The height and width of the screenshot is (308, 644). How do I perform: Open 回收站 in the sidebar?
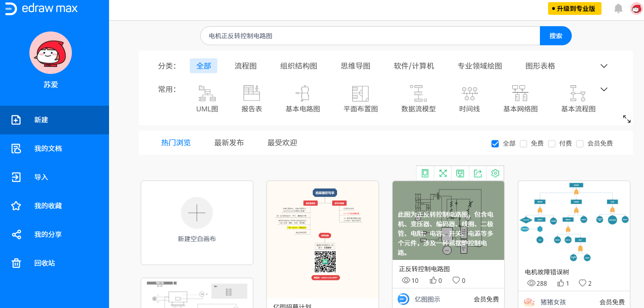coord(55,263)
